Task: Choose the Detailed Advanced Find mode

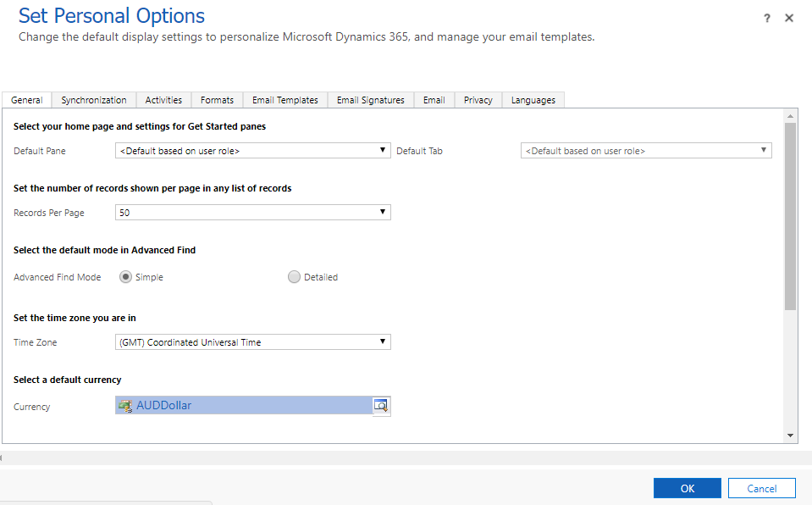Action: coord(295,277)
